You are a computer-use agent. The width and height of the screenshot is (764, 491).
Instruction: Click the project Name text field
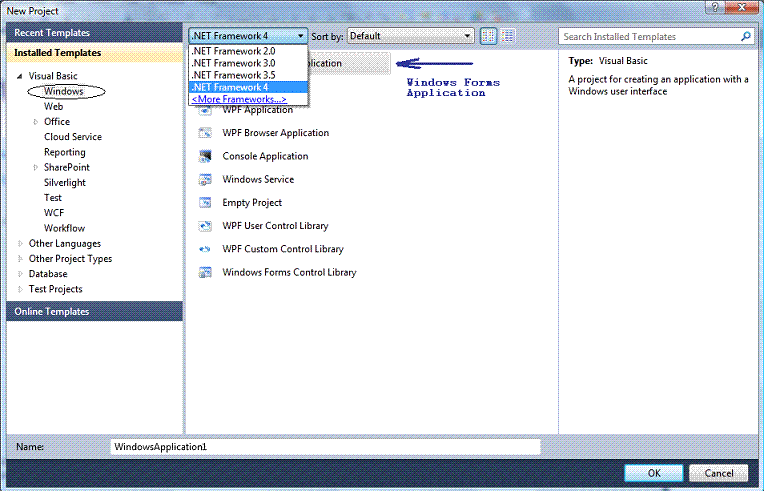point(325,447)
